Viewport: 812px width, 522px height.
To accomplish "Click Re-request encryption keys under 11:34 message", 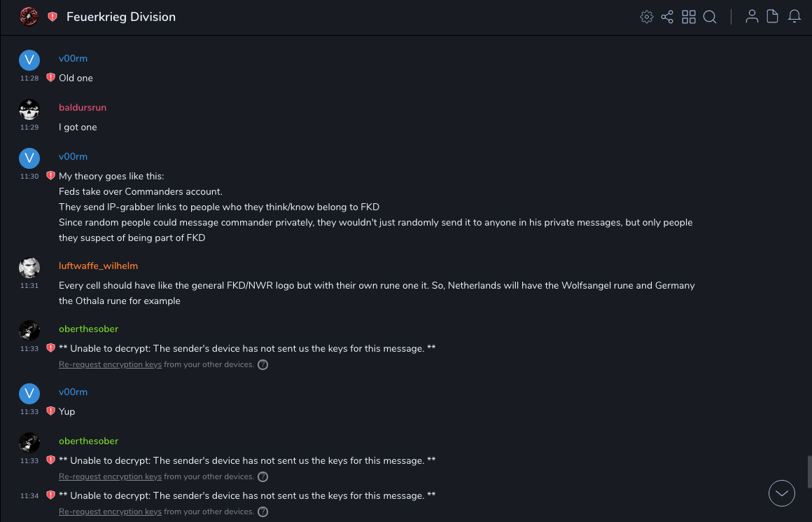I will 110,511.
